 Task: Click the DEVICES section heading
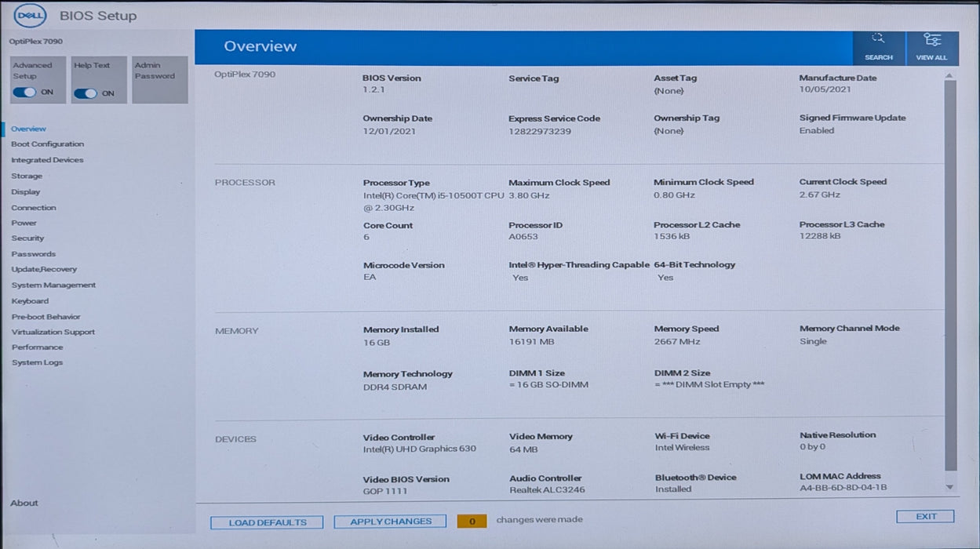pos(235,439)
